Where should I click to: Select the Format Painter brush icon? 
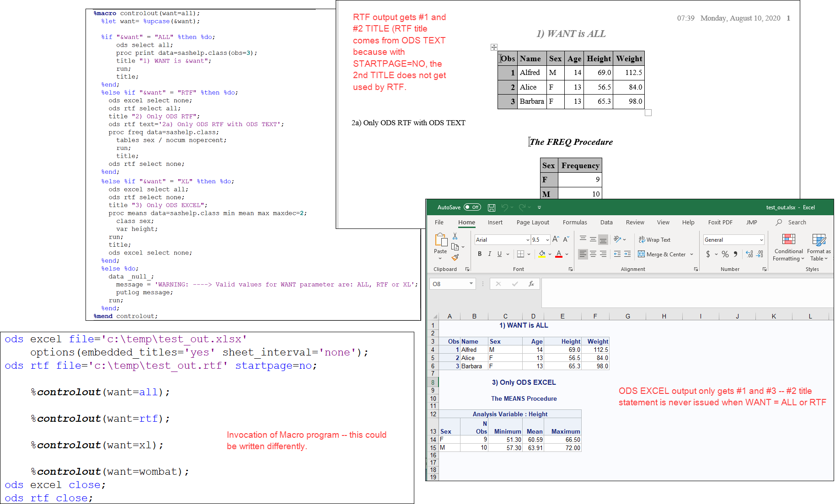point(455,257)
